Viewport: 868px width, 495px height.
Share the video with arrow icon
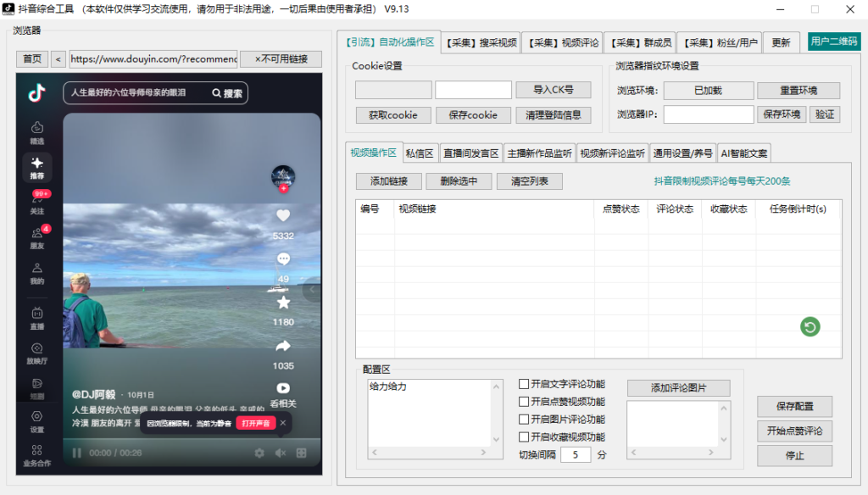tap(283, 346)
